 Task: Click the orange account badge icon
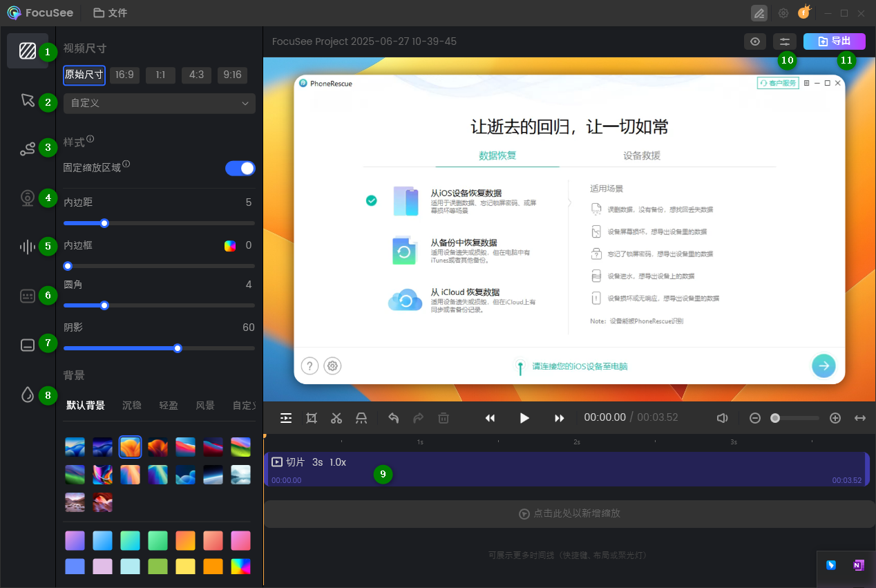(804, 12)
